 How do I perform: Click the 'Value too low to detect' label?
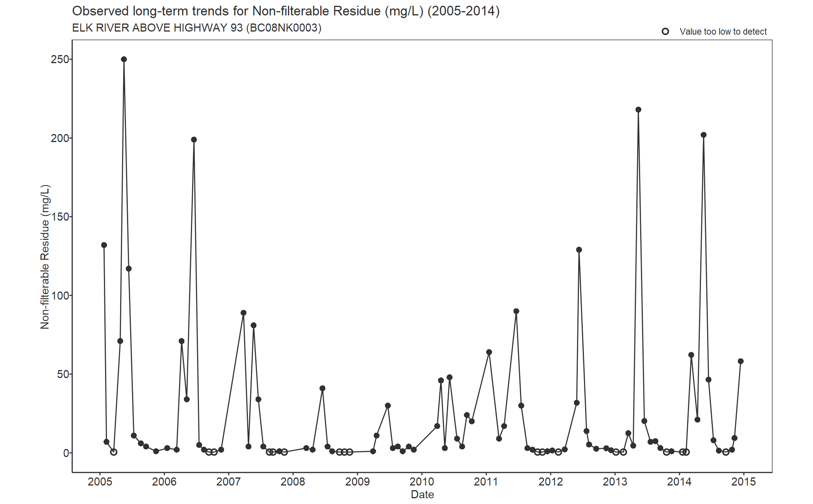(x=723, y=32)
